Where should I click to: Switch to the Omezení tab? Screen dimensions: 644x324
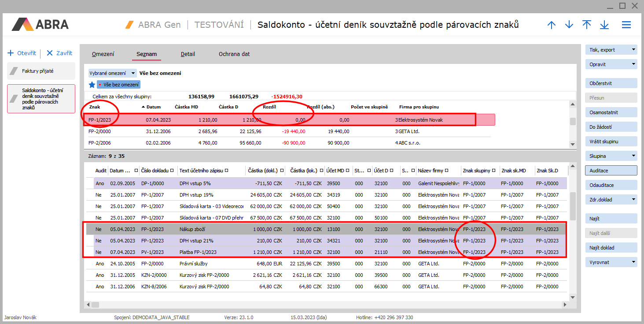tap(103, 54)
